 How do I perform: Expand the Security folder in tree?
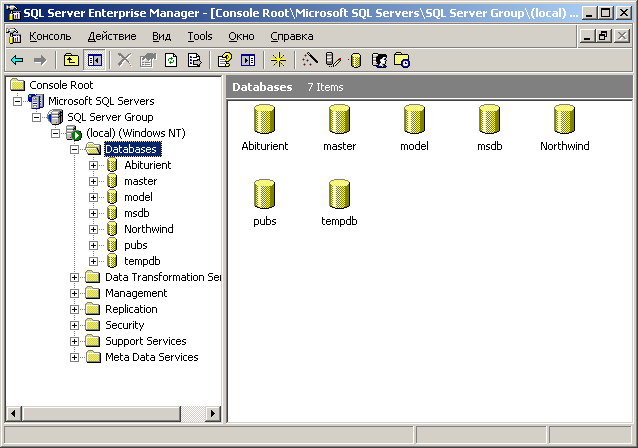pos(75,325)
